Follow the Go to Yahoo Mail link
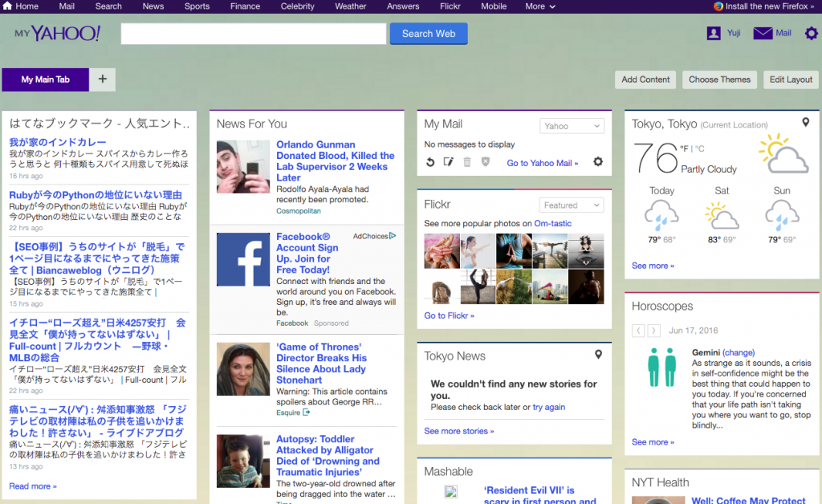Viewport: 822px width, 504px height. [x=542, y=162]
